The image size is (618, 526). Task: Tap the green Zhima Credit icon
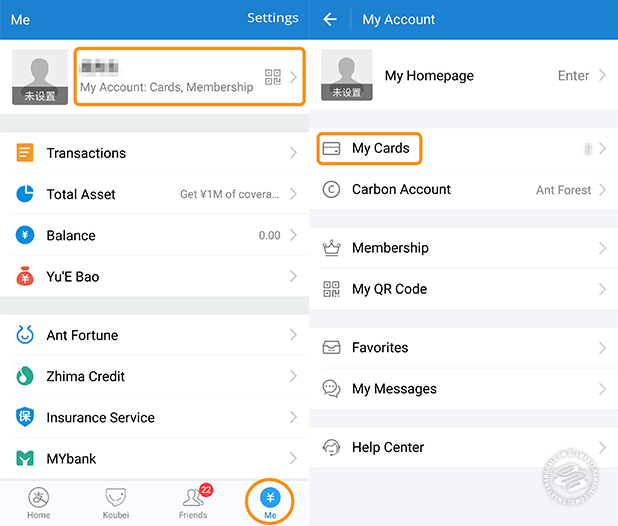[25, 376]
